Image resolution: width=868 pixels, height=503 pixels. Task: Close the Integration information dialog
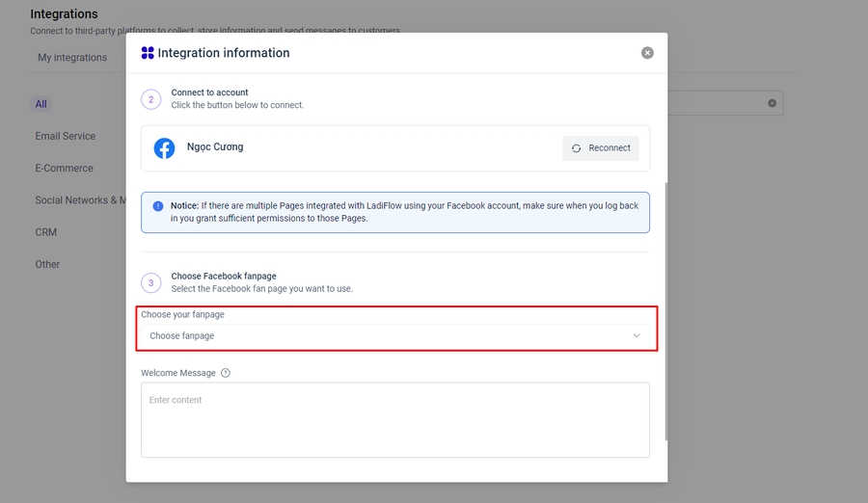click(647, 53)
